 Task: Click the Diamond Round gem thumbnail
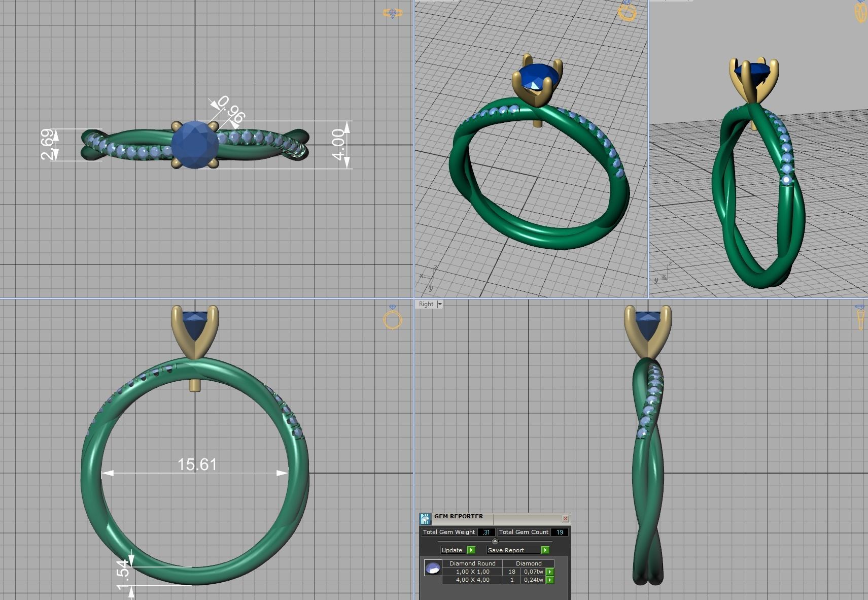tap(433, 568)
